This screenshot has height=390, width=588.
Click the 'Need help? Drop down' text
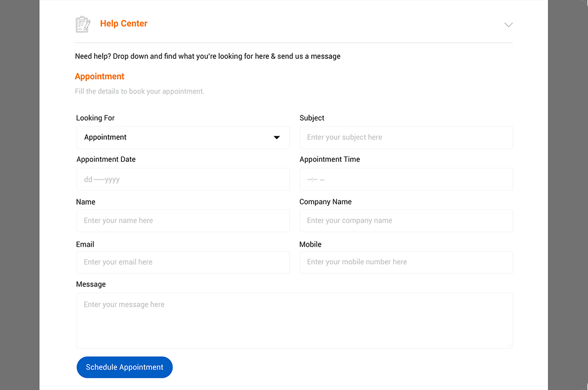point(208,56)
